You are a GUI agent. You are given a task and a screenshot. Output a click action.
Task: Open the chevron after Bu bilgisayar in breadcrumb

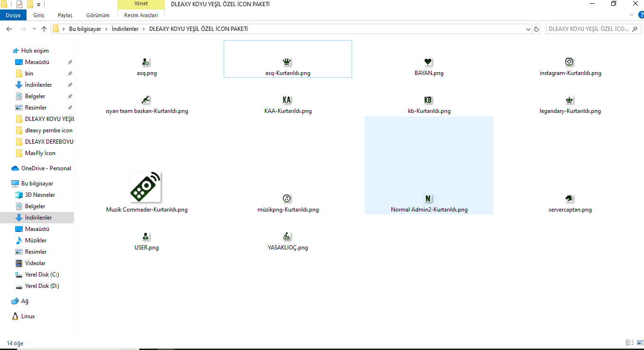click(x=107, y=29)
